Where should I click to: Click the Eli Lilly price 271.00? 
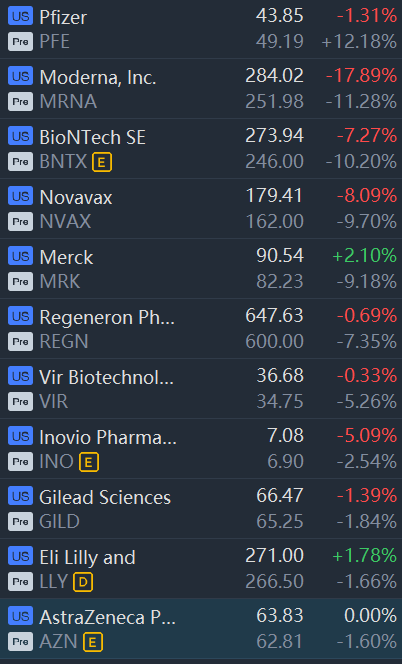[274, 556]
